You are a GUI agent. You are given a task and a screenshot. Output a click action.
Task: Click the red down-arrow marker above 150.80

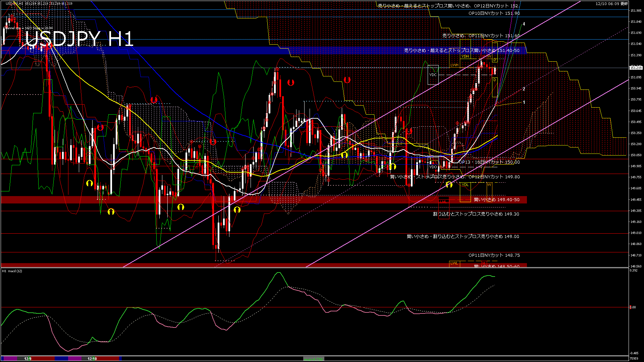click(x=154, y=100)
